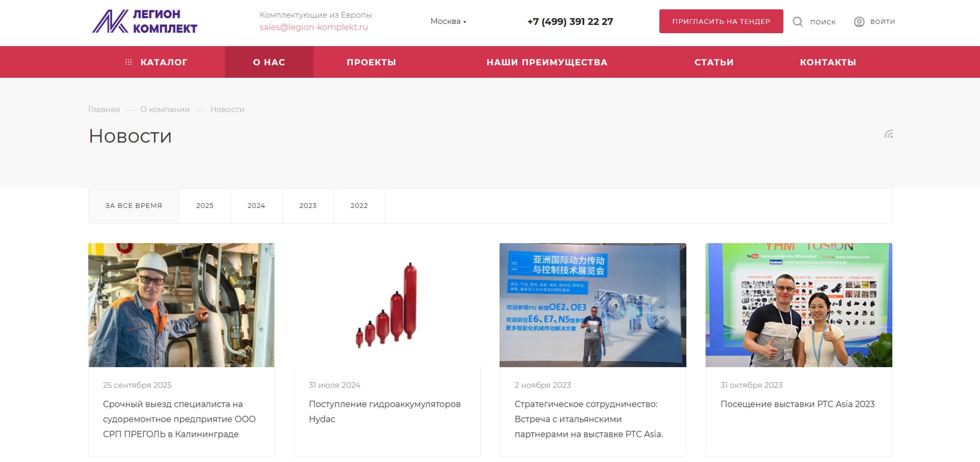This screenshot has height=462, width=980.
Task: Click the user account login icon
Action: click(859, 22)
